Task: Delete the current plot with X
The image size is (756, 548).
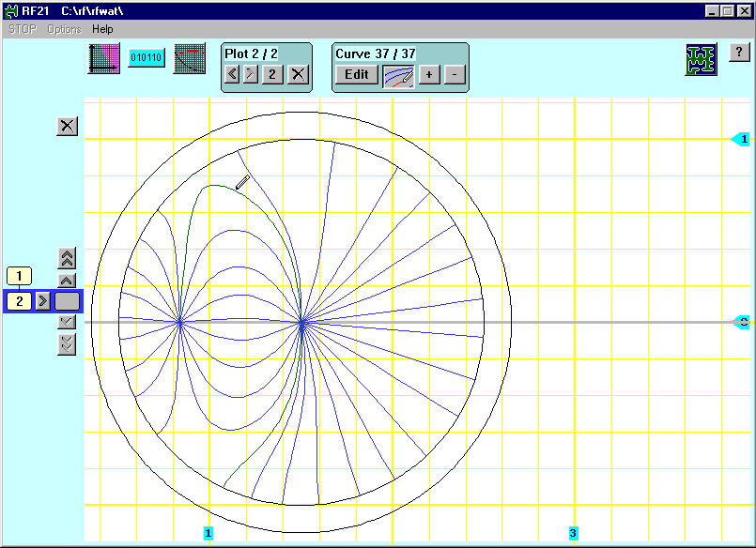Action: coord(299,74)
